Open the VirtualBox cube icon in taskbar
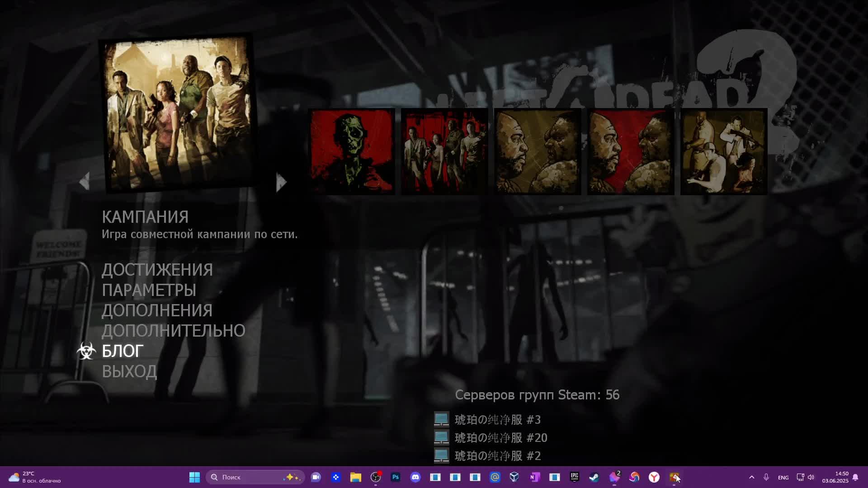The height and width of the screenshot is (488, 868). (x=514, y=477)
